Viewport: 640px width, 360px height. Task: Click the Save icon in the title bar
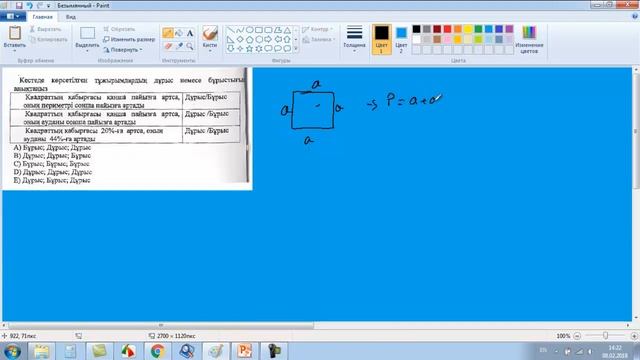click(19, 5)
